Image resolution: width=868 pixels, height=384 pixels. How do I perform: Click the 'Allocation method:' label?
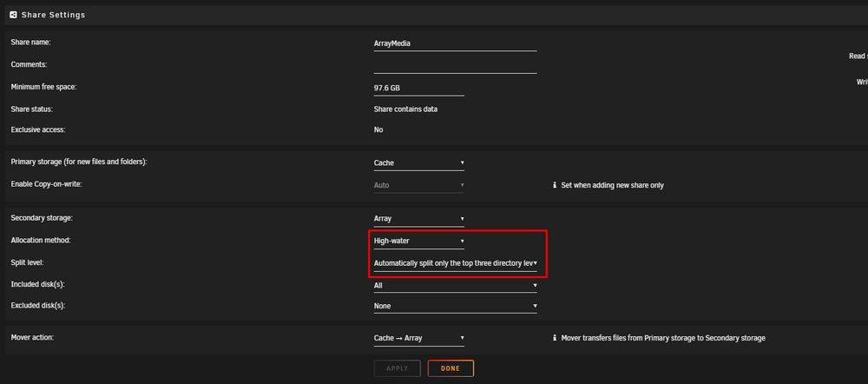click(41, 240)
